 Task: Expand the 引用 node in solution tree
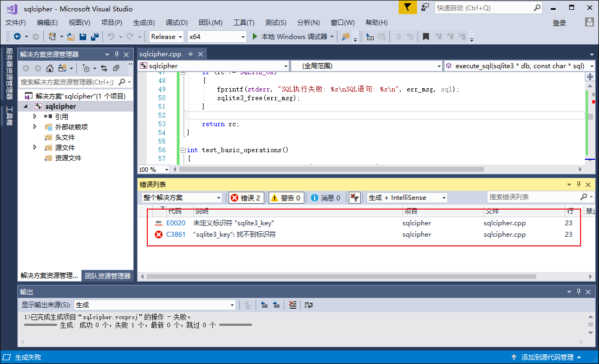(35, 116)
